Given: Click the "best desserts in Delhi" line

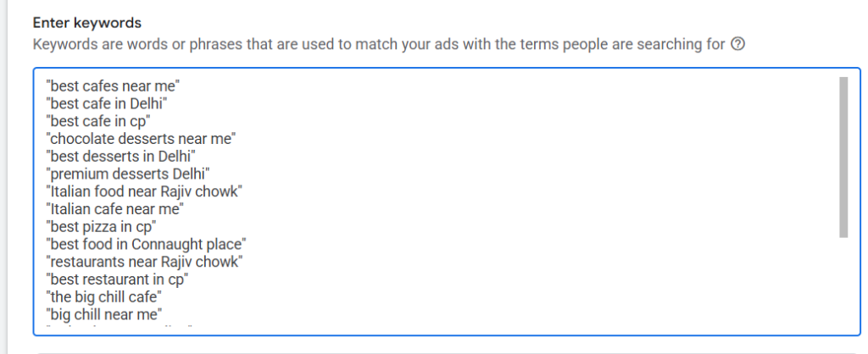Looking at the screenshot, I should click(121, 157).
